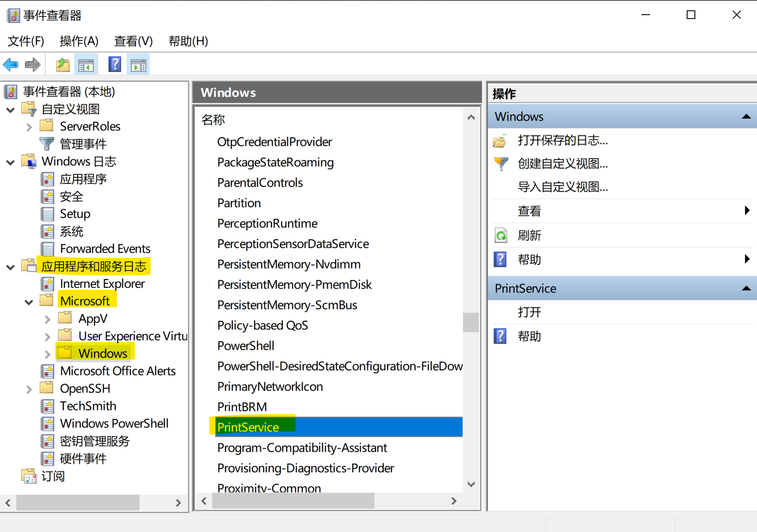Open the 操作(A) menu
Viewport: 757px width, 532px height.
click(79, 41)
